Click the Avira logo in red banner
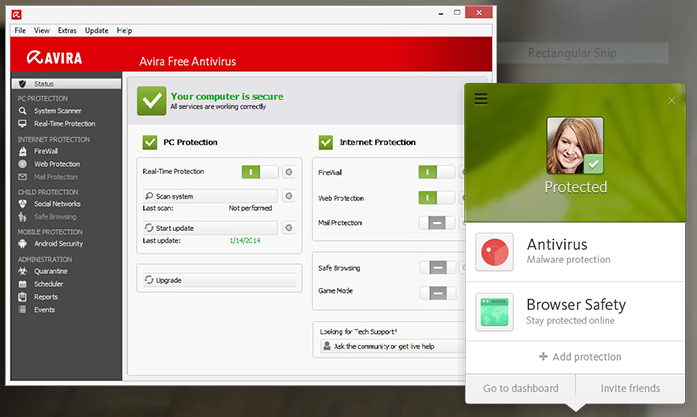The height and width of the screenshot is (417, 697). (x=54, y=58)
